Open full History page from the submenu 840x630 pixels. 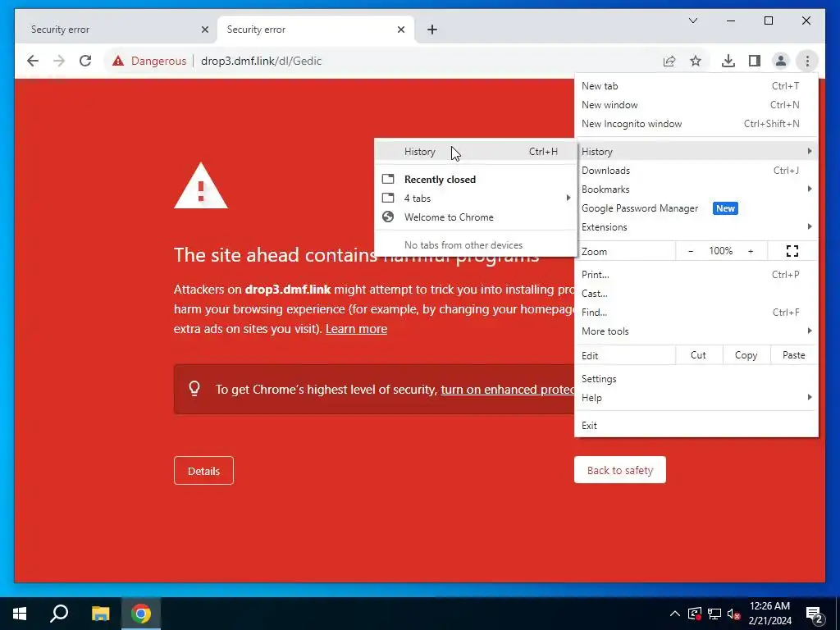(476, 152)
